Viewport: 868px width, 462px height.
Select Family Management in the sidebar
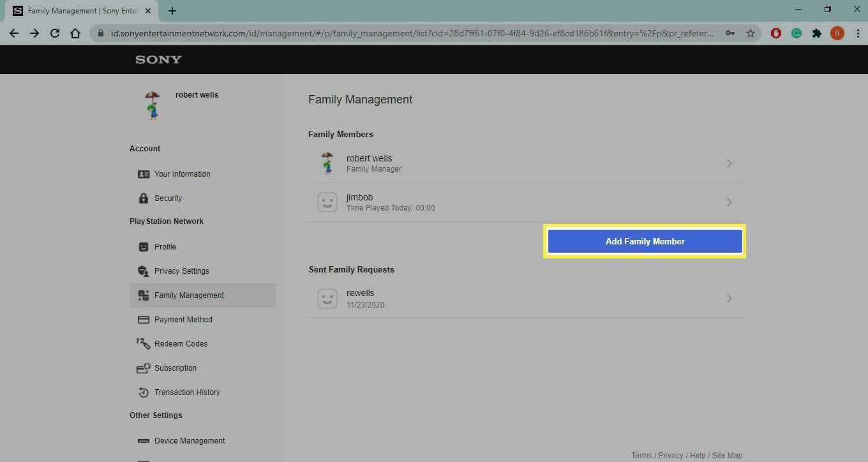click(203, 295)
